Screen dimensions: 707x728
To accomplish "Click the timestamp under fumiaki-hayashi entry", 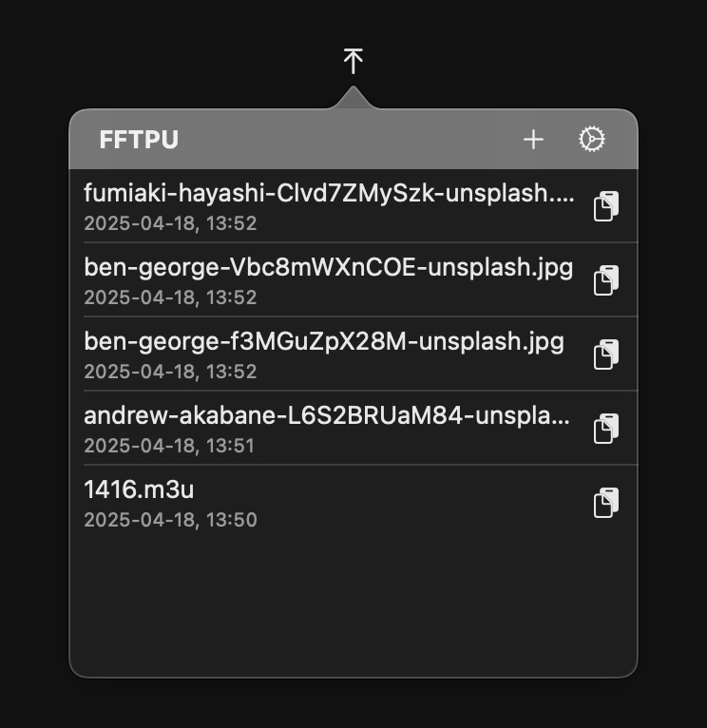I will click(x=170, y=223).
